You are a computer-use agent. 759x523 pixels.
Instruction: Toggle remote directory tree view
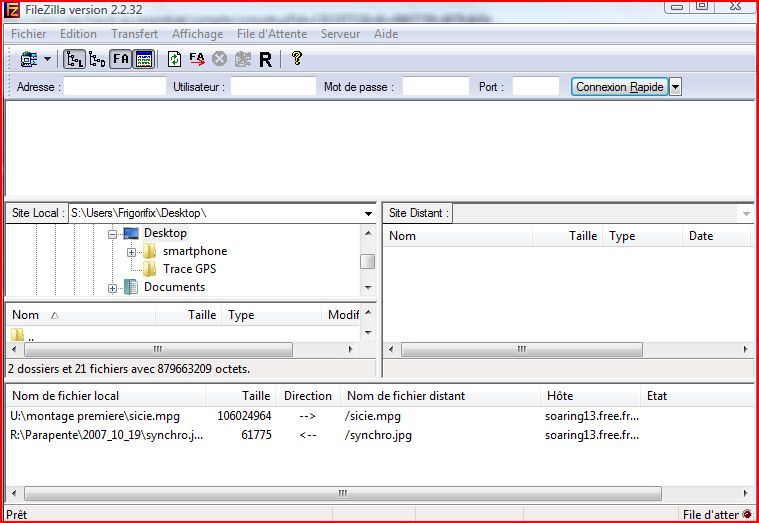point(97,59)
